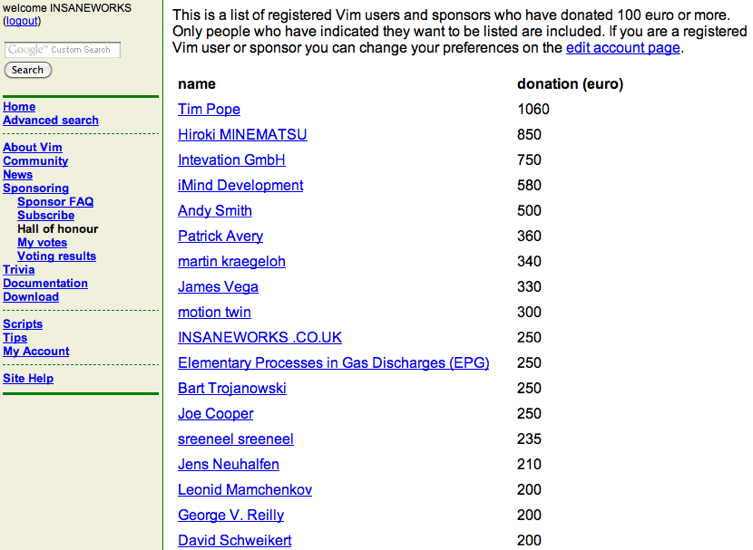
Task: Open sreeneel sreeneel link
Action: (x=236, y=439)
